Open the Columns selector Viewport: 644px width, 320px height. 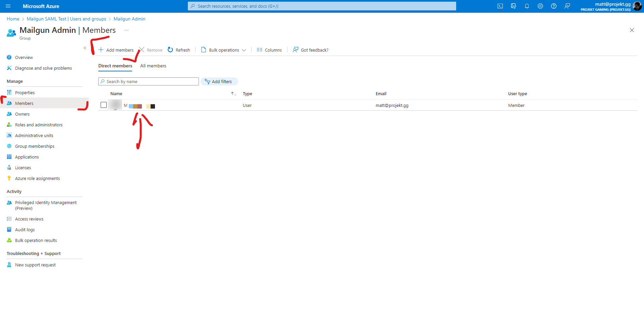tap(269, 50)
